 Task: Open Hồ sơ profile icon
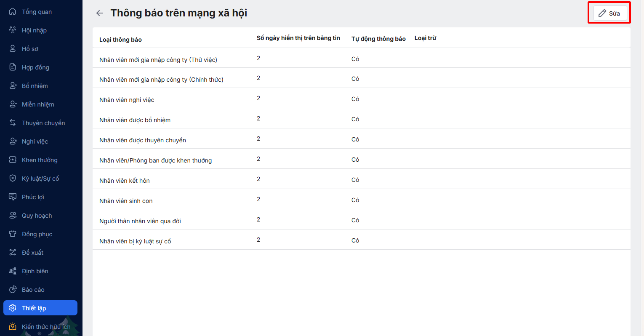pyautogui.click(x=13, y=49)
